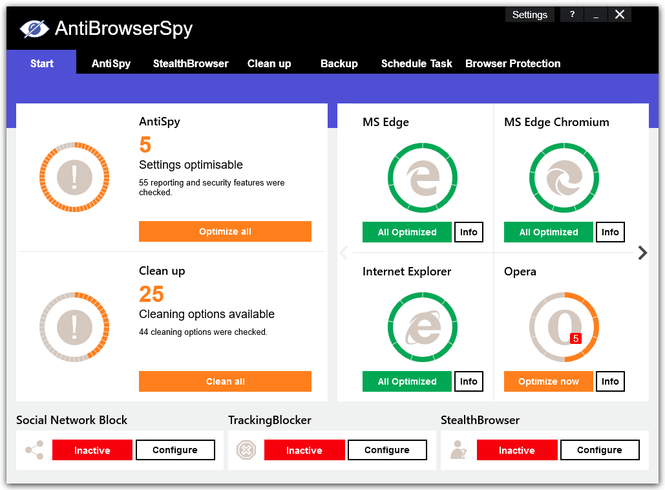The image size is (665, 490).
Task: Click the StealthBrowser person icon
Action: click(458, 450)
